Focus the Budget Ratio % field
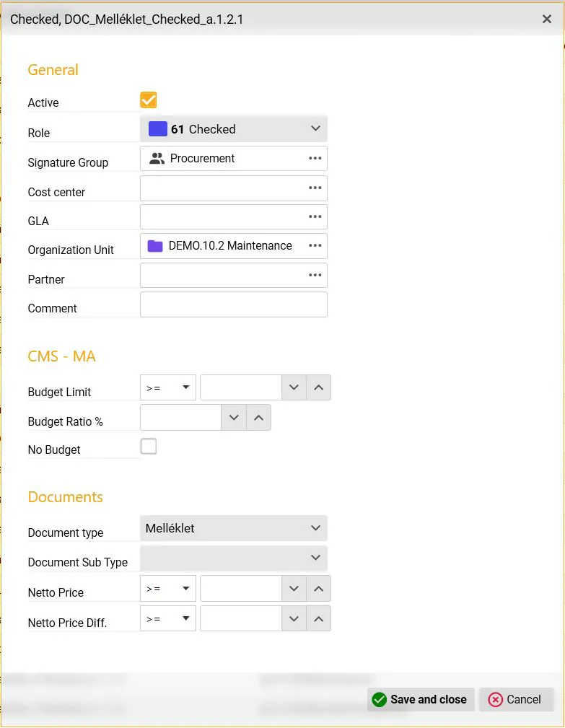Image resolution: width=565 pixels, height=728 pixels. click(181, 418)
